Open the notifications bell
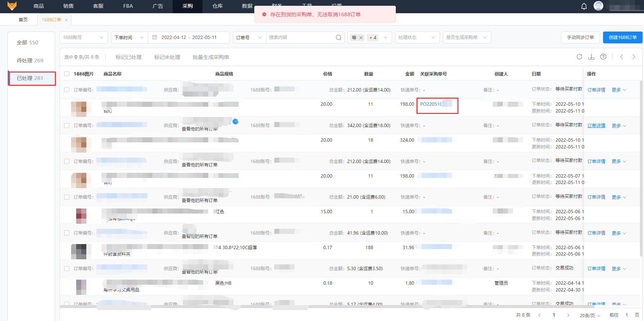 point(584,6)
